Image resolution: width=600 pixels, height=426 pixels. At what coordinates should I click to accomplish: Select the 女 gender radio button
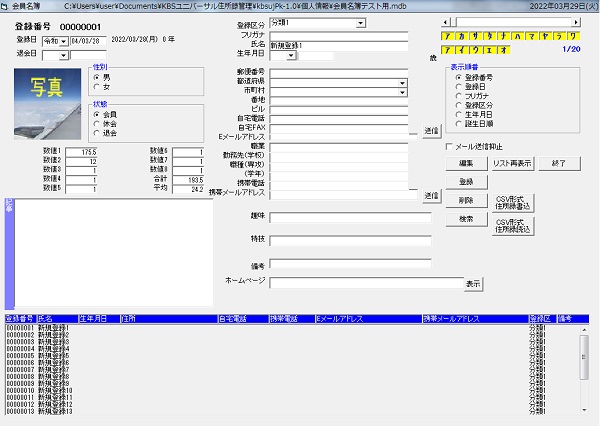tap(97, 87)
